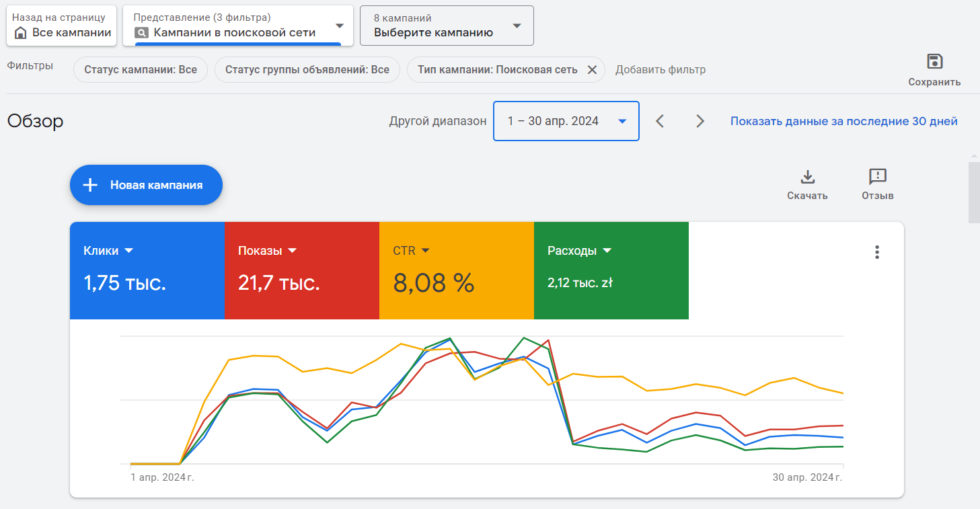Click the vertical scrollbar on right edge
The image size is (980, 509).
(x=973, y=192)
